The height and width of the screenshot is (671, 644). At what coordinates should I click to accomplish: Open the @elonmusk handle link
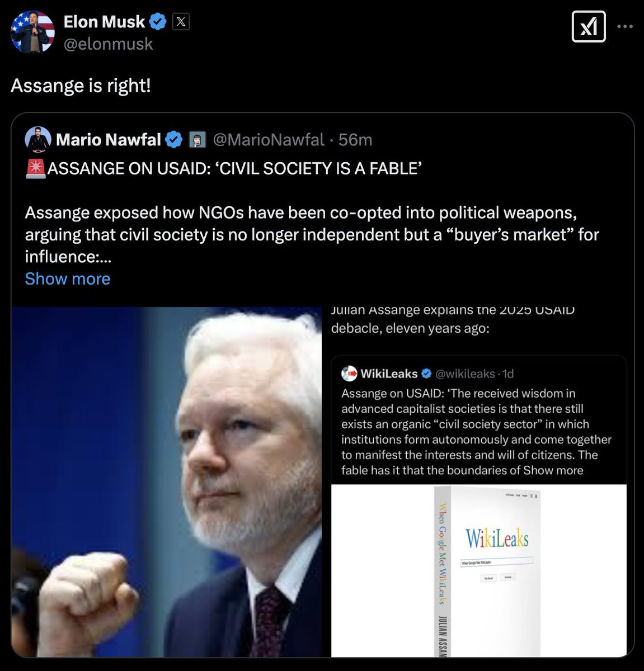point(108,44)
